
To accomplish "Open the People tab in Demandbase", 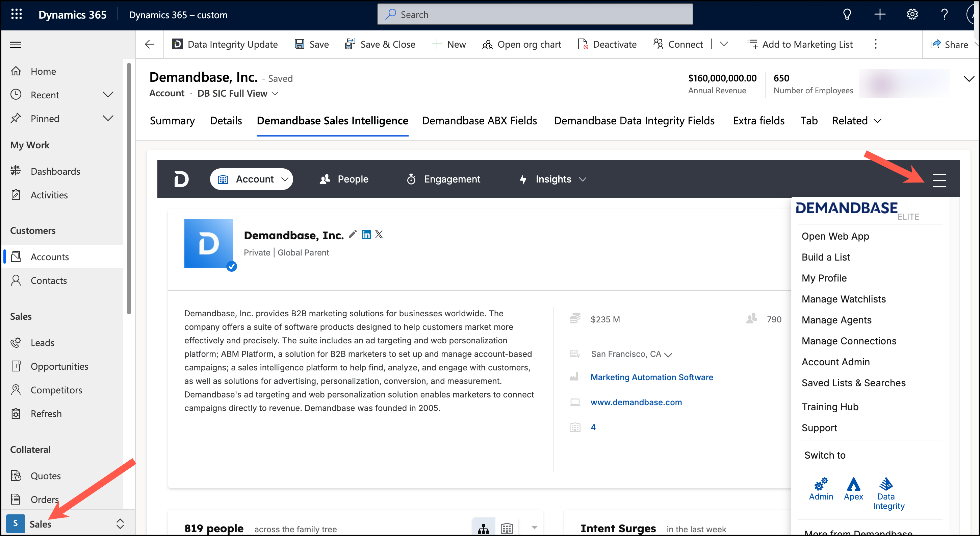I will pos(344,179).
